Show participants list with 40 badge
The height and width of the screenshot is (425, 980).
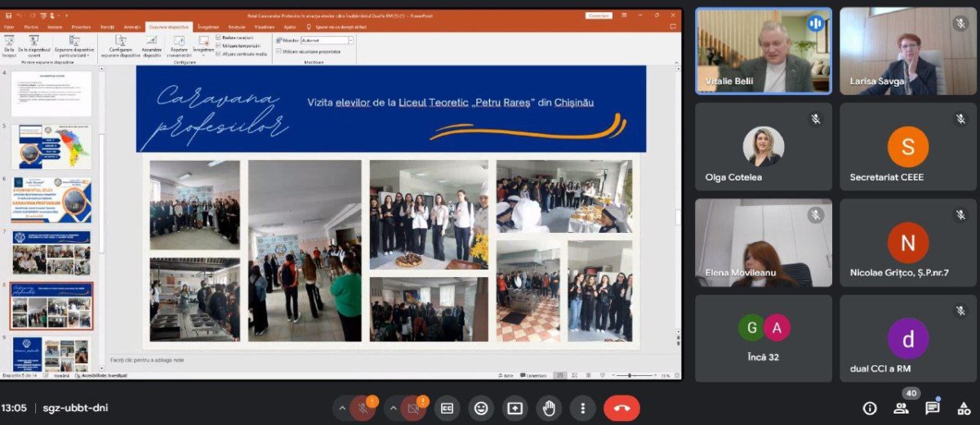coord(901,408)
